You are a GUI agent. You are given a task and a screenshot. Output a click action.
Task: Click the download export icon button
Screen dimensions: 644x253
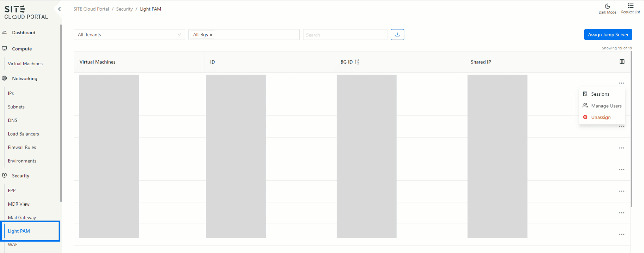[397, 35]
